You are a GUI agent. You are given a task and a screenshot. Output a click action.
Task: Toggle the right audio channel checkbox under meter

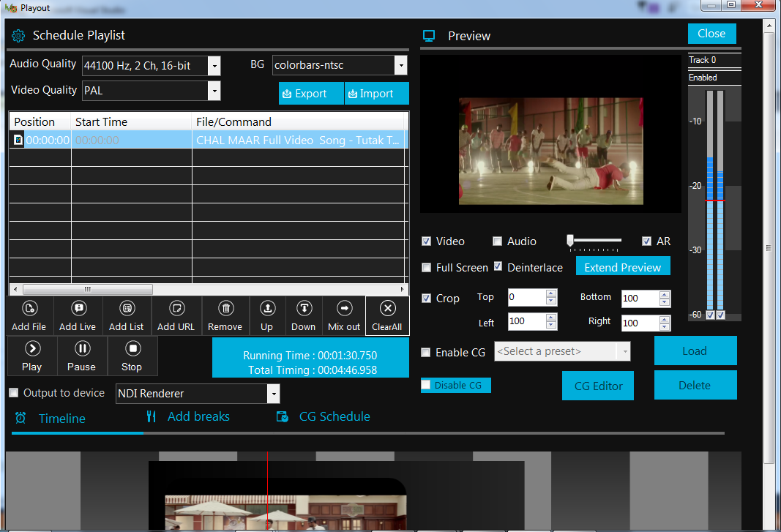click(720, 315)
